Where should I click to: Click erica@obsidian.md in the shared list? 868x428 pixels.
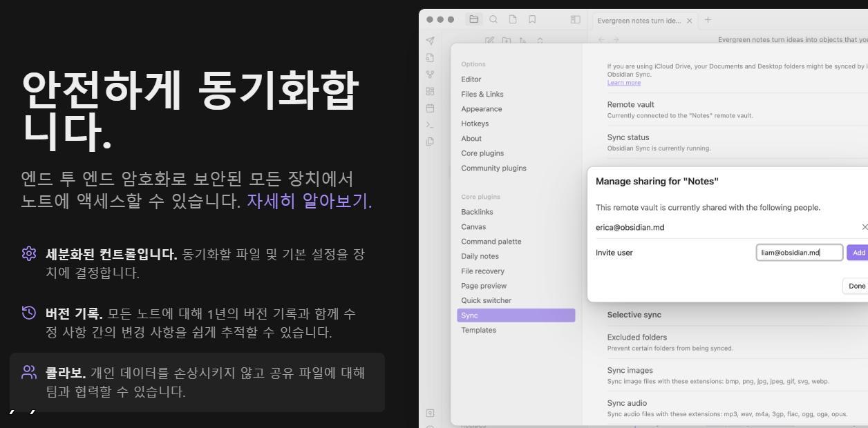pos(630,227)
